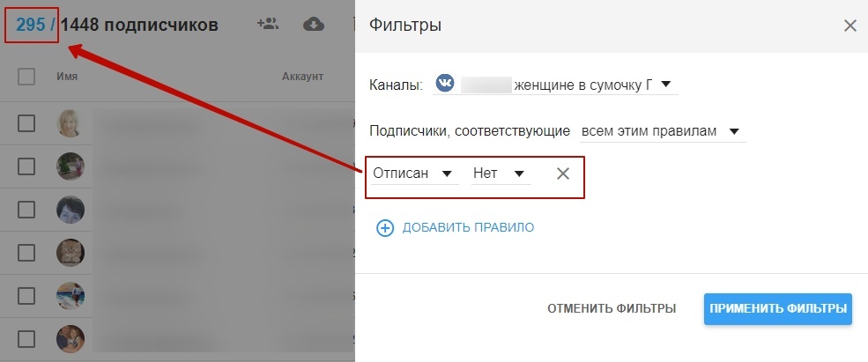
Task: Click the add subscribers person icon
Action: 267,24
